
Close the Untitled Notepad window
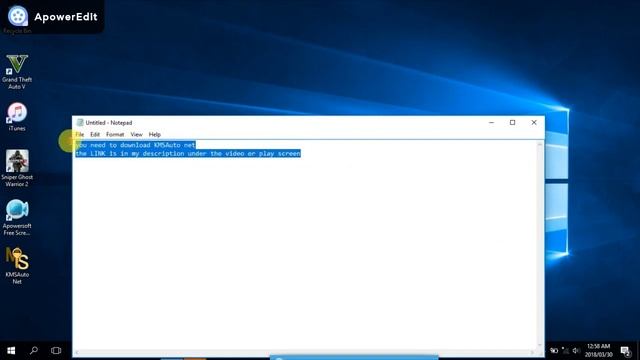pos(534,122)
